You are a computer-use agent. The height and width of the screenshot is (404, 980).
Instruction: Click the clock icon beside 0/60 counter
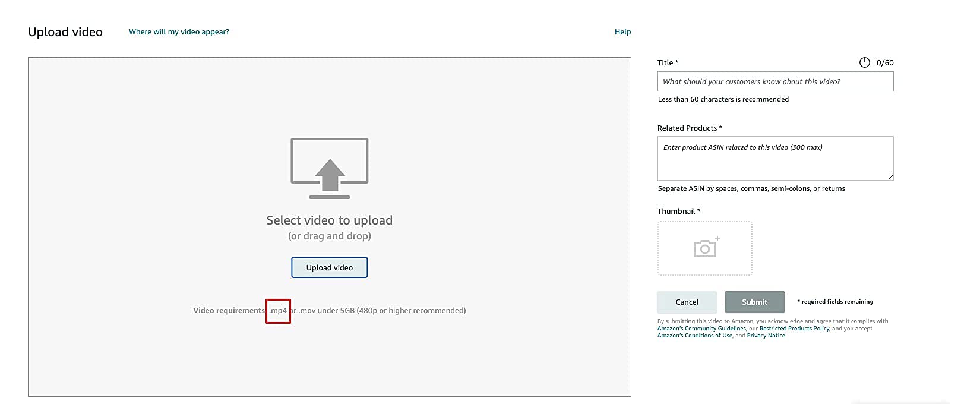pyautogui.click(x=865, y=62)
